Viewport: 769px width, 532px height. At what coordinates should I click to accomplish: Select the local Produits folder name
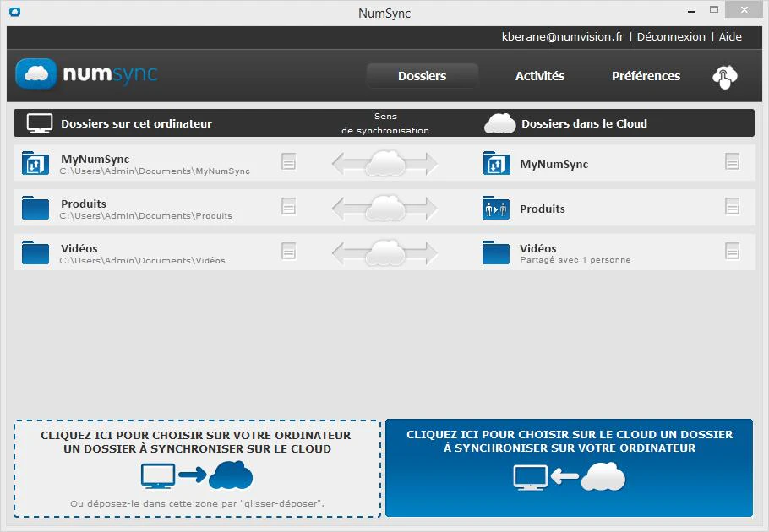tap(84, 204)
